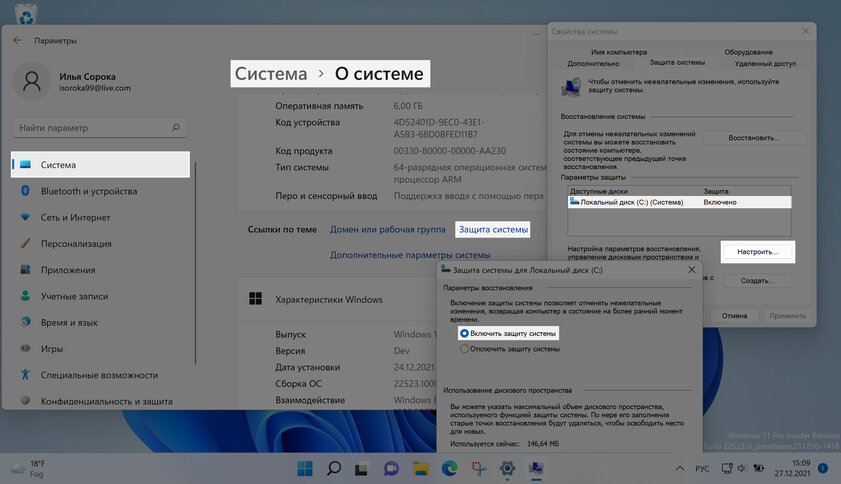Click the volume icon in system tray

[741, 468]
